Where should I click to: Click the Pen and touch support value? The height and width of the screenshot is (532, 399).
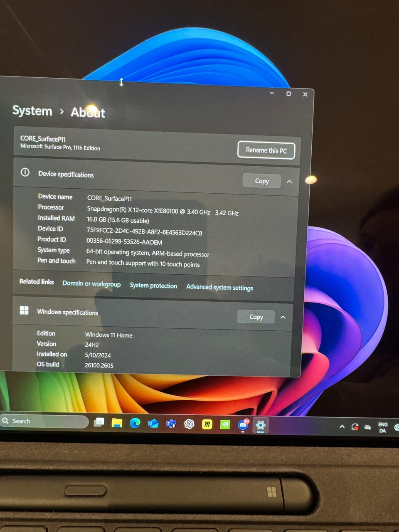pos(143,263)
